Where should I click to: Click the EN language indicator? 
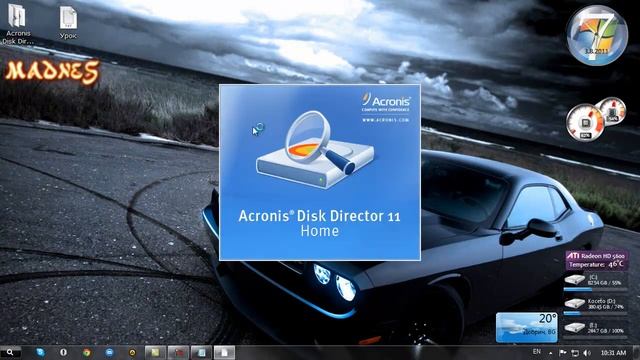tap(537, 352)
